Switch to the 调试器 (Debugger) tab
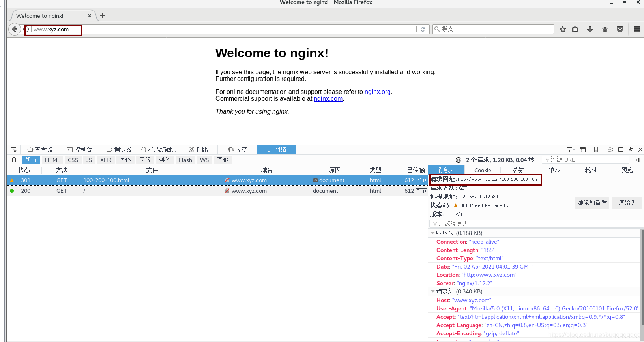 coord(119,150)
